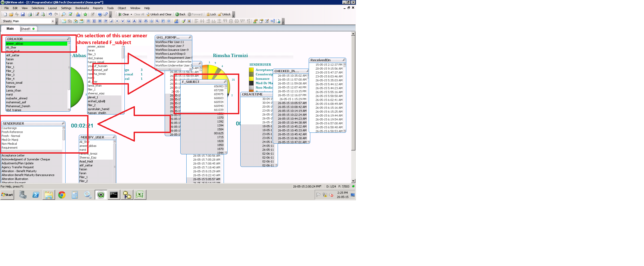
Task: Click the Reload data icon
Action: (x=43, y=14)
